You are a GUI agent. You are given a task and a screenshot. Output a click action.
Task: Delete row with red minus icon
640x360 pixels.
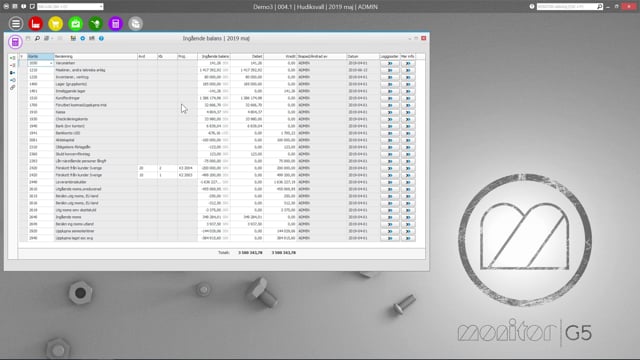(13, 65)
